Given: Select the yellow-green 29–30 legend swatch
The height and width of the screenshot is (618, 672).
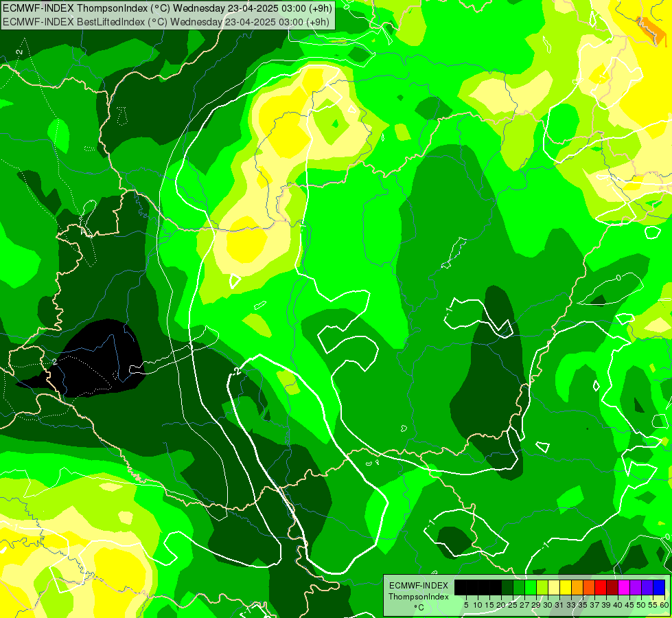Looking at the screenshot, I should pos(542,587).
